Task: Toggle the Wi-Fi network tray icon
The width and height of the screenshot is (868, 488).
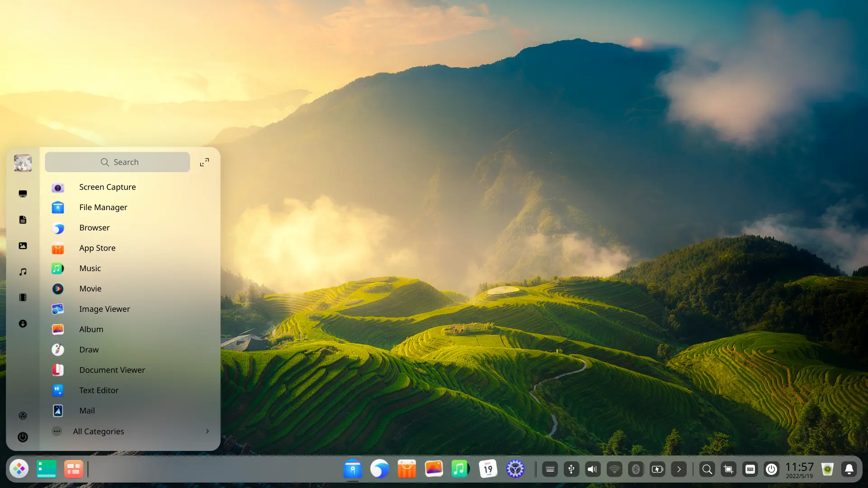Action: coord(614,469)
